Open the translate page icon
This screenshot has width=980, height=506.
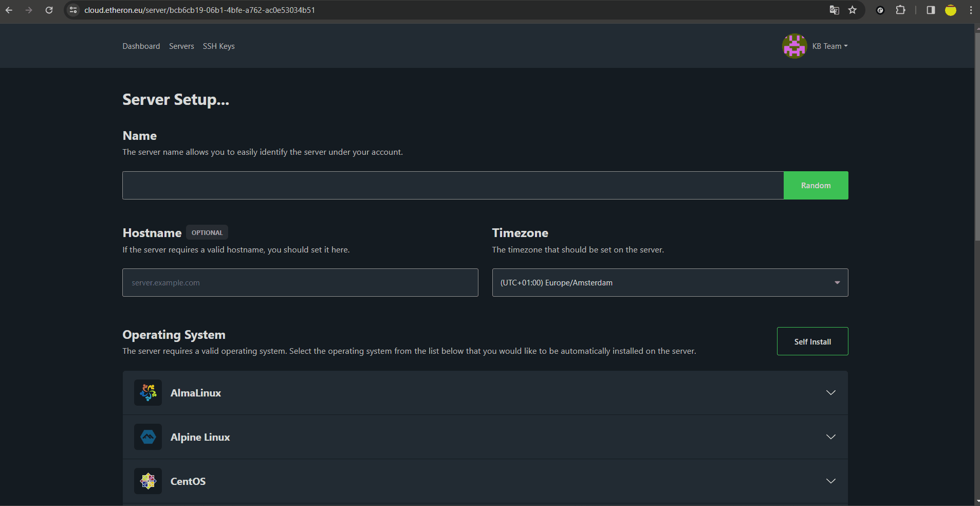(x=834, y=10)
